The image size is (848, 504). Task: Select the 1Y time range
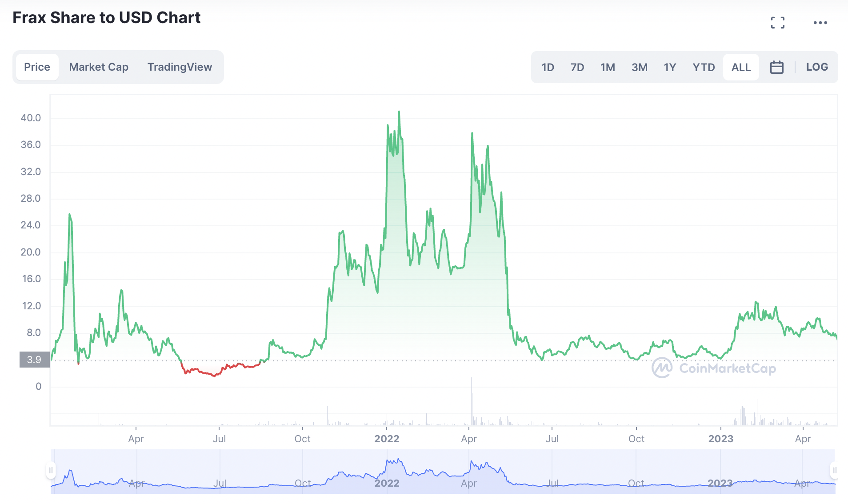[670, 67]
